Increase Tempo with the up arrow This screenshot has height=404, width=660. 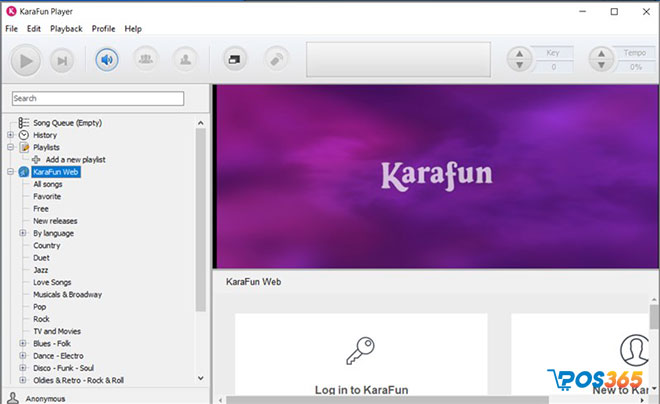(601, 53)
